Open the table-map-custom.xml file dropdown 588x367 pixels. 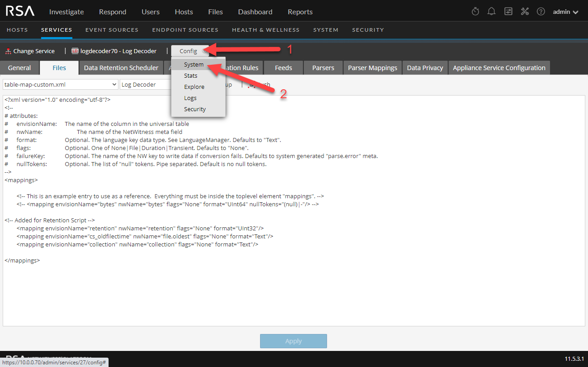[x=60, y=84]
